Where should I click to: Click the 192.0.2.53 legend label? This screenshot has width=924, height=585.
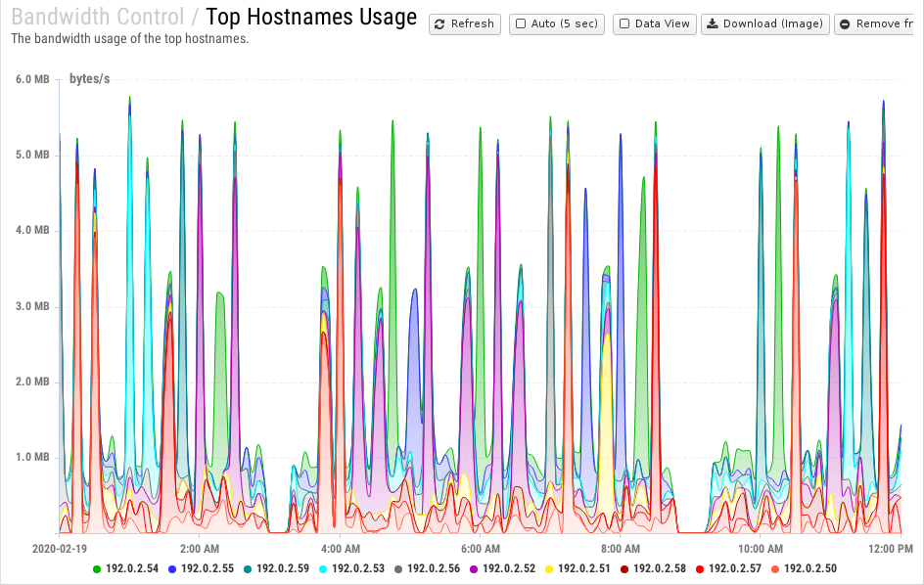pyautogui.click(x=357, y=568)
